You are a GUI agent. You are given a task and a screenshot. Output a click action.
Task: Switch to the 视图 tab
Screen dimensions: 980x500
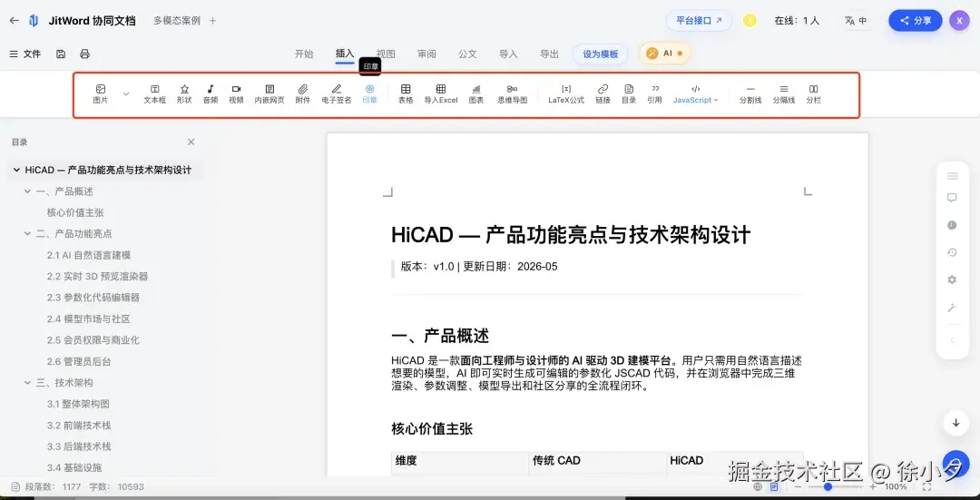pyautogui.click(x=386, y=54)
